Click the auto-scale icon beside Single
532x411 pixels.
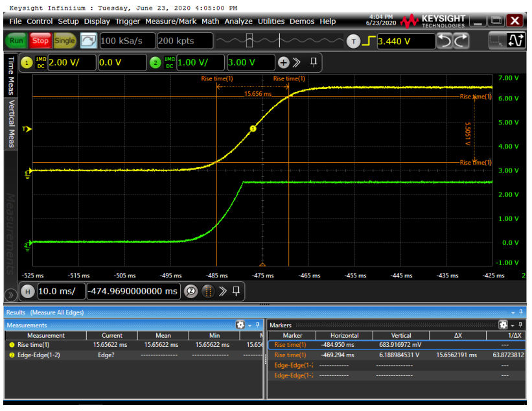click(x=88, y=41)
